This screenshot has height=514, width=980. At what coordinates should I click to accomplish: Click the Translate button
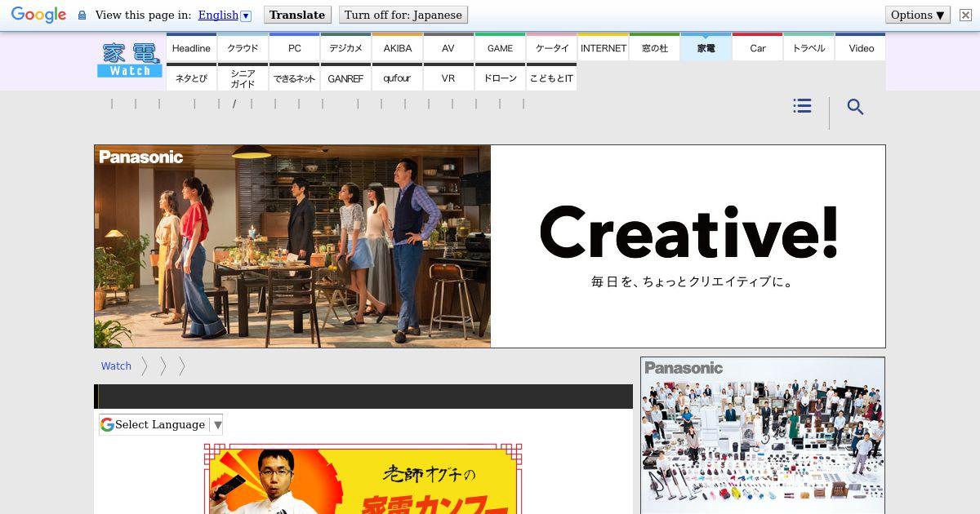[x=297, y=15]
